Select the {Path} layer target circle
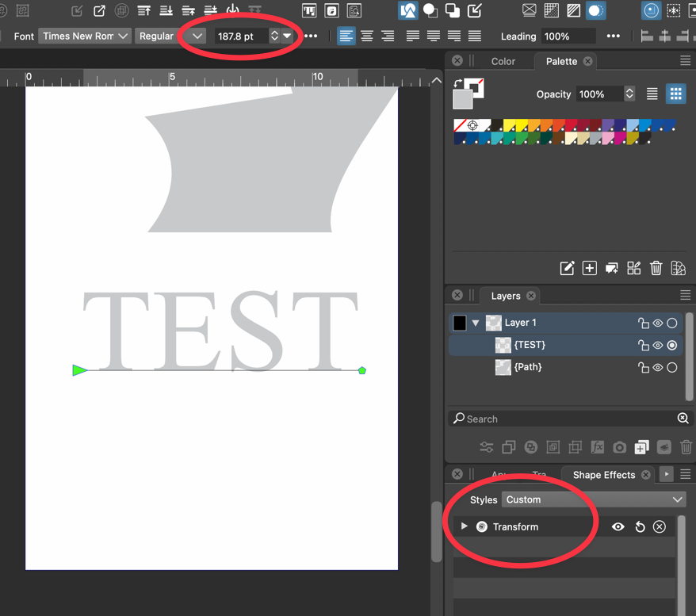 (672, 368)
